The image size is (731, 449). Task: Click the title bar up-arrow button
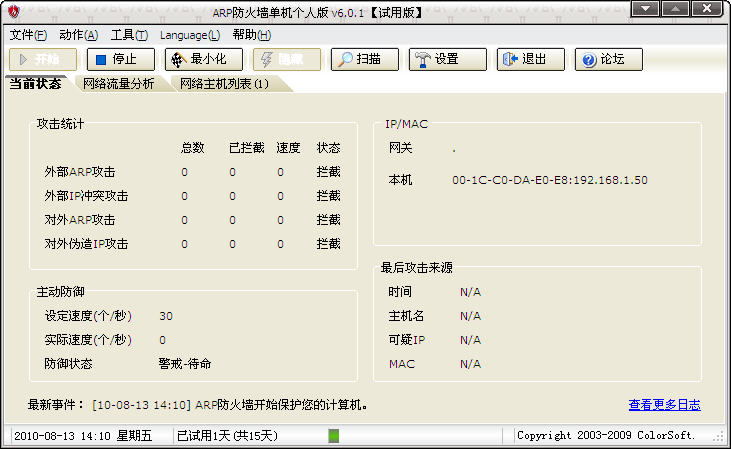point(676,8)
